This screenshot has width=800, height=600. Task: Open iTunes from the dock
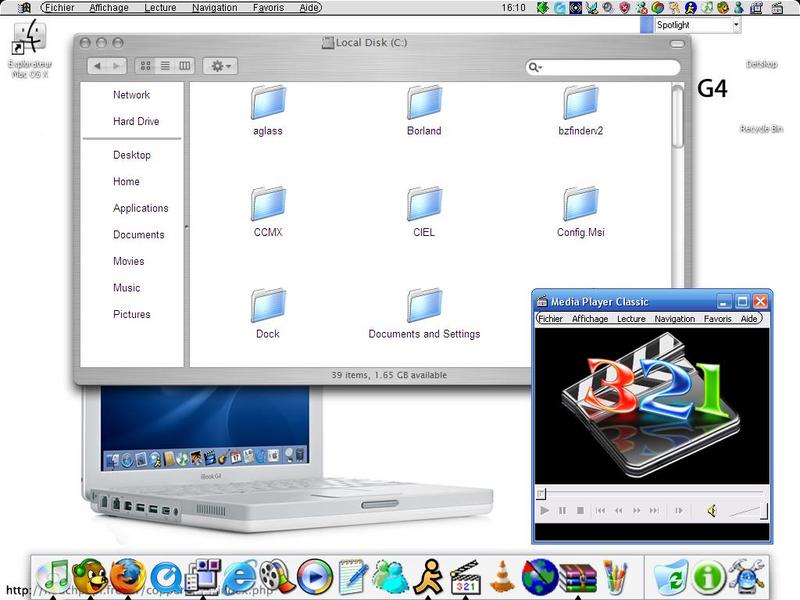[x=54, y=576]
